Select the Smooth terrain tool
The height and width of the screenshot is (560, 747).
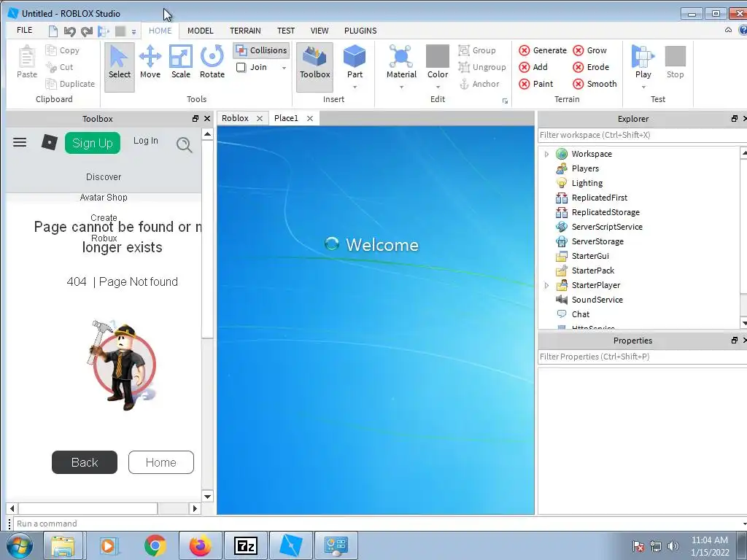[595, 84]
